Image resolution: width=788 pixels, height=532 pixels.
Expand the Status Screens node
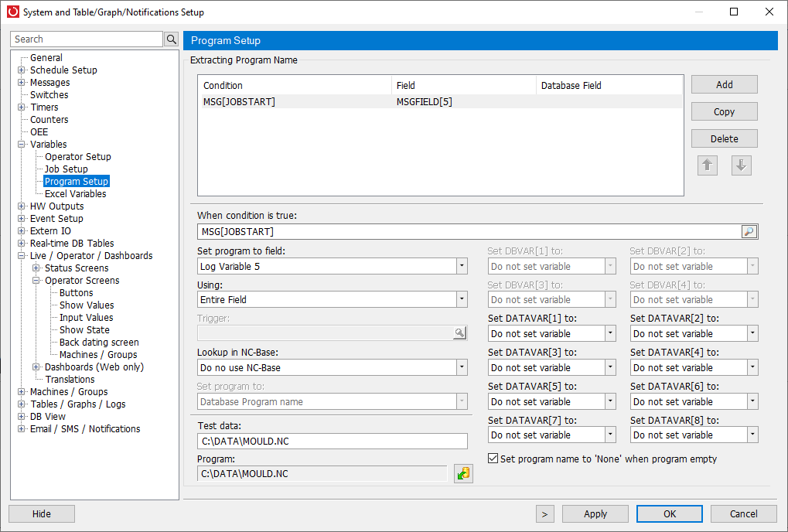tap(36, 268)
